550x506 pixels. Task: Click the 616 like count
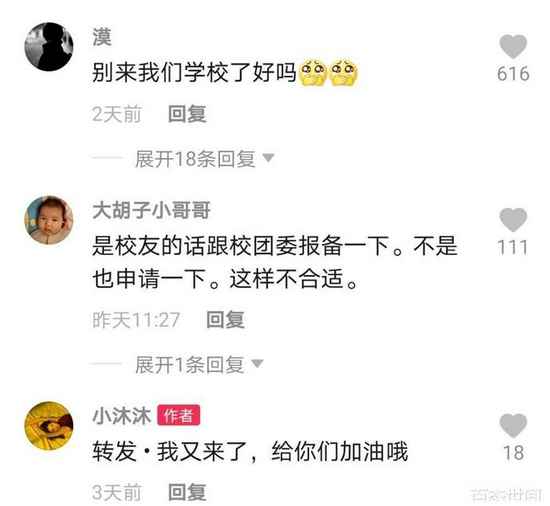coord(513,74)
